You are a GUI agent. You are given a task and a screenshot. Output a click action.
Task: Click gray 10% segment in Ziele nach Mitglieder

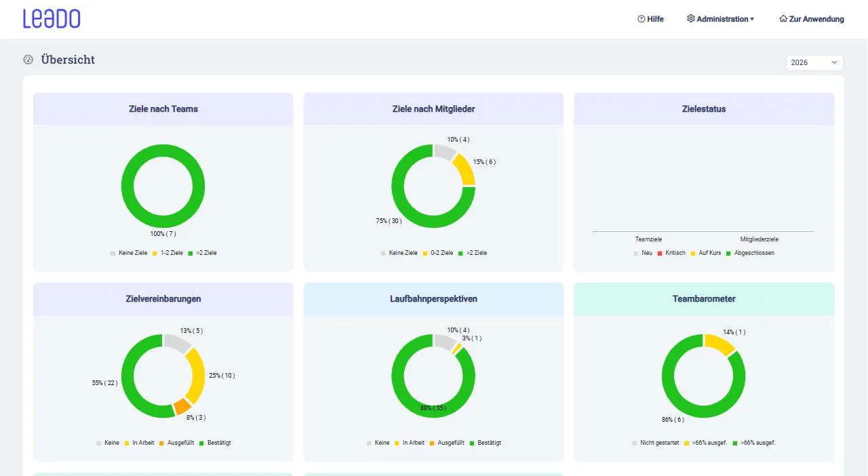(444, 151)
